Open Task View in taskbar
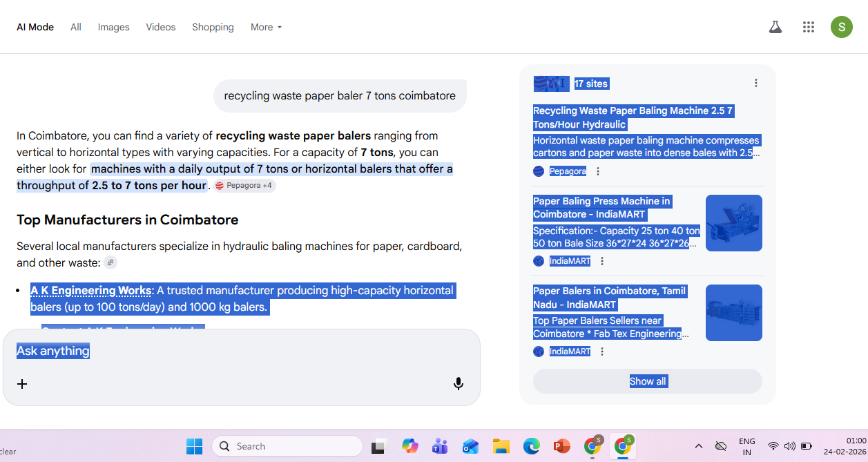Viewport: 868px width, 462px height. 378,446
